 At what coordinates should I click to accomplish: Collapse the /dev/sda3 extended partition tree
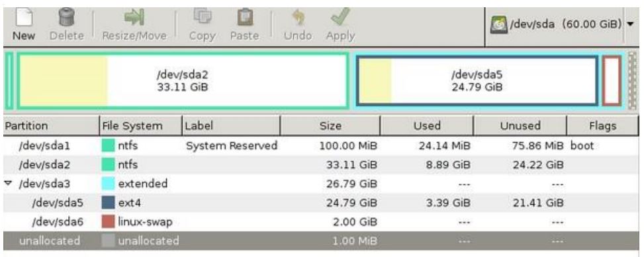click(8, 183)
